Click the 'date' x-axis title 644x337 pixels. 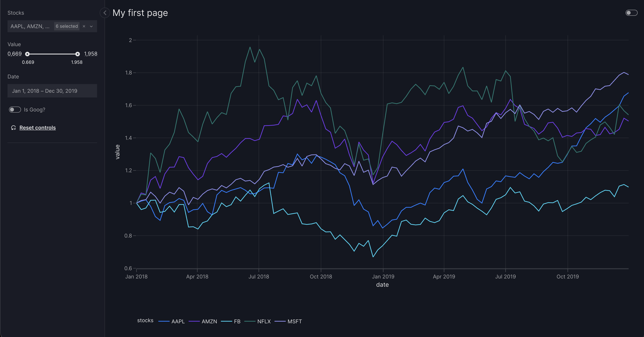click(382, 285)
